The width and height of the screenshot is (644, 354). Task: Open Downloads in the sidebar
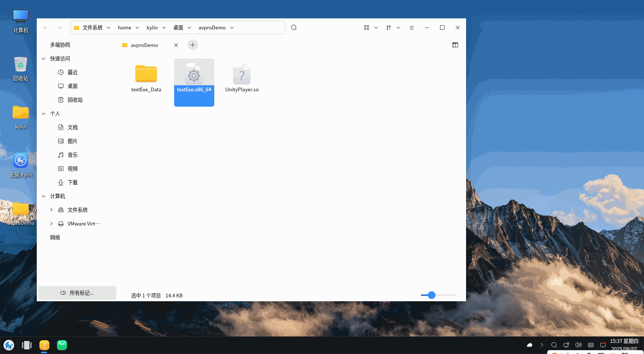click(73, 182)
